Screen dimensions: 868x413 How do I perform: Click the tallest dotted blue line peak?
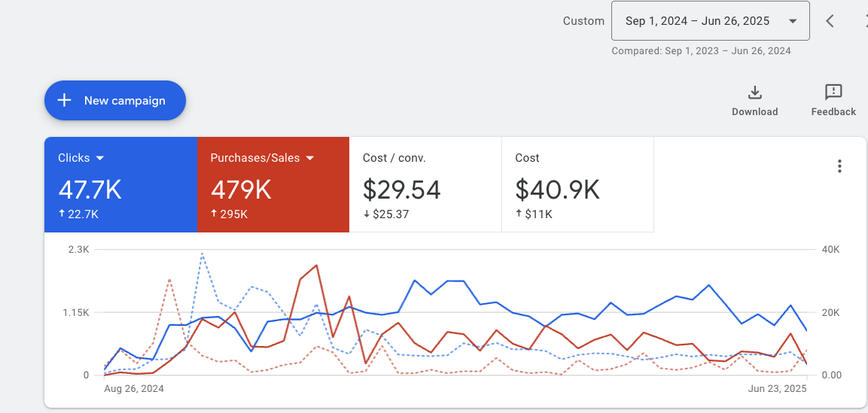[x=203, y=254]
